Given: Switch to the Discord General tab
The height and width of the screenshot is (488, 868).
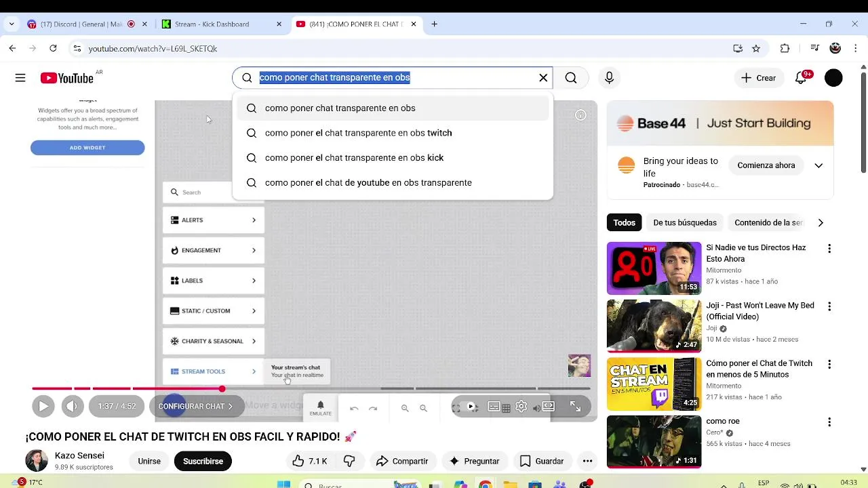Looking at the screenshot, I should [85, 24].
